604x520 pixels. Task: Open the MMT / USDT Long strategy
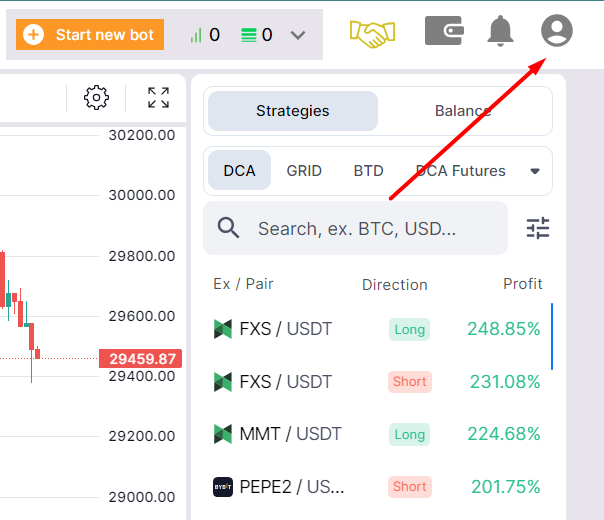pos(377,434)
